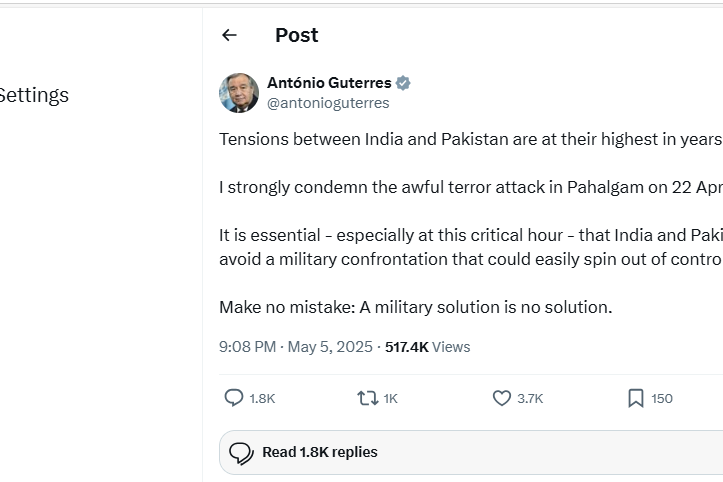This screenshot has height=482, width=723.
Task: Click the conversation icon beside Read replies
Action: tap(241, 453)
